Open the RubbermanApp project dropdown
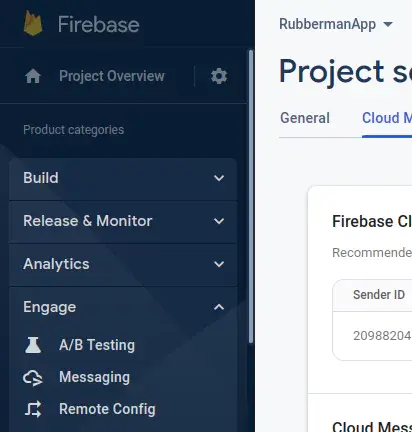This screenshot has height=432, width=412. [336, 24]
